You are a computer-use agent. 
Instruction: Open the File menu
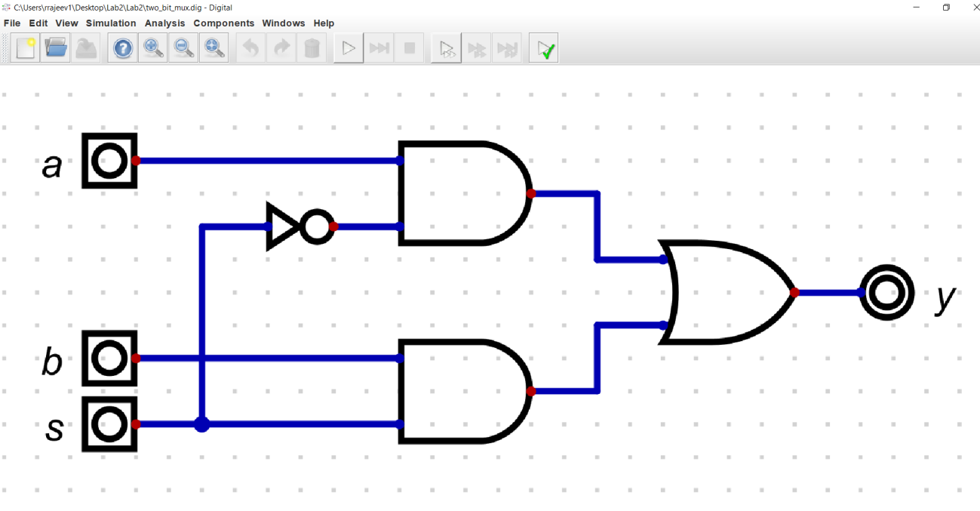[x=12, y=23]
